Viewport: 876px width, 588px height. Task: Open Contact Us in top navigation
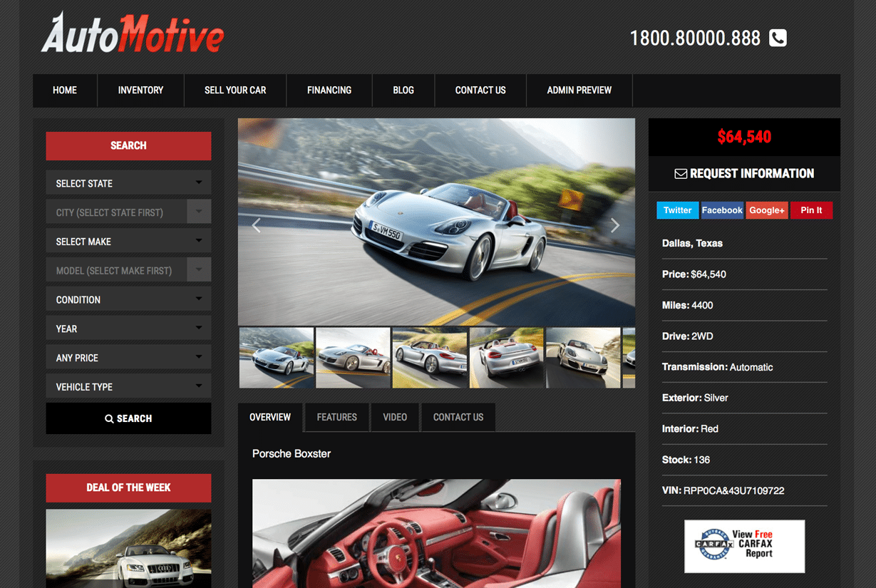[480, 91]
